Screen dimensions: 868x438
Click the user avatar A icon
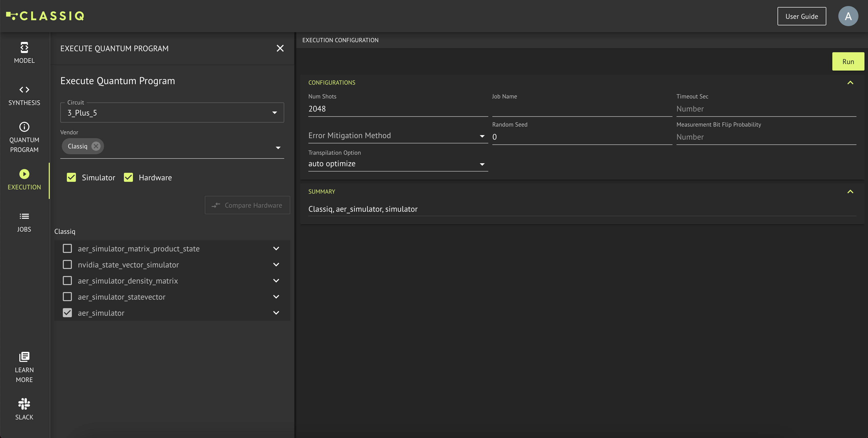[848, 16]
